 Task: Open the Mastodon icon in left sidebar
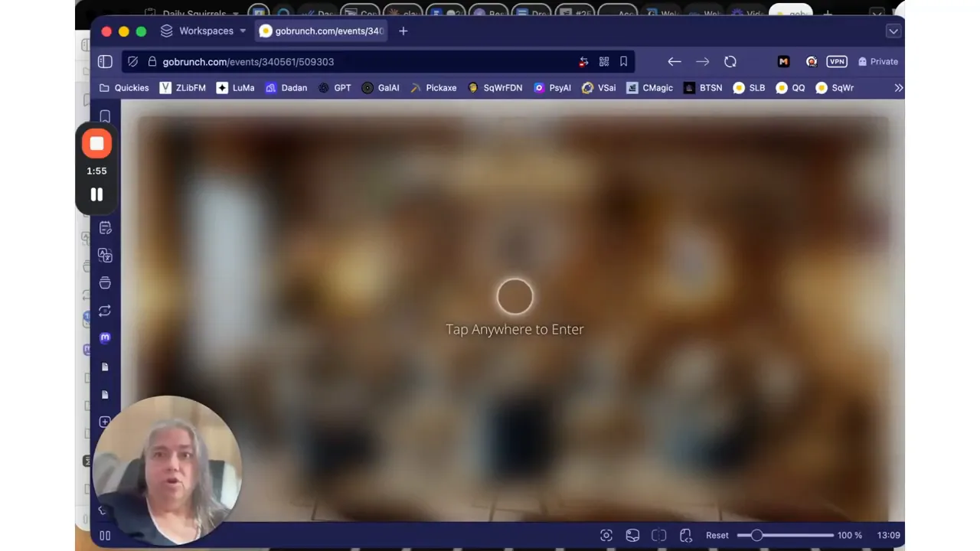click(105, 337)
